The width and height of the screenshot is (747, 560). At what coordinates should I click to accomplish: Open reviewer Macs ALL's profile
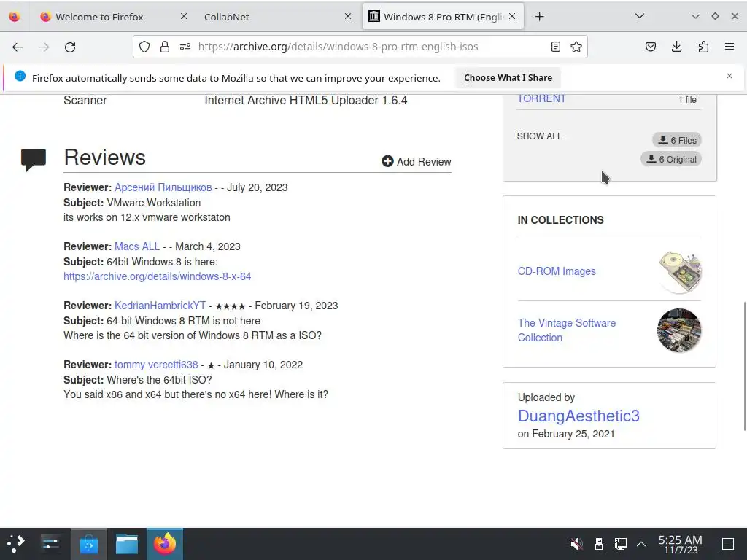pyautogui.click(x=137, y=246)
